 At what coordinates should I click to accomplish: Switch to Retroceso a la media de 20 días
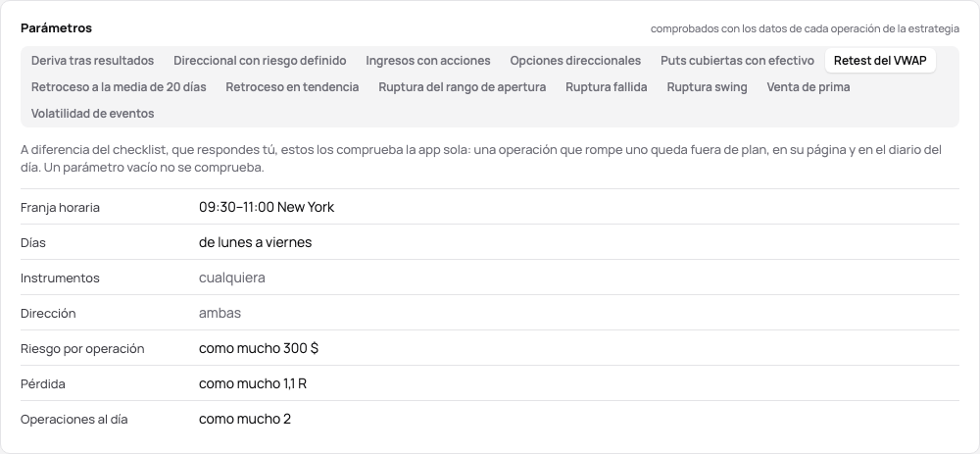119,87
